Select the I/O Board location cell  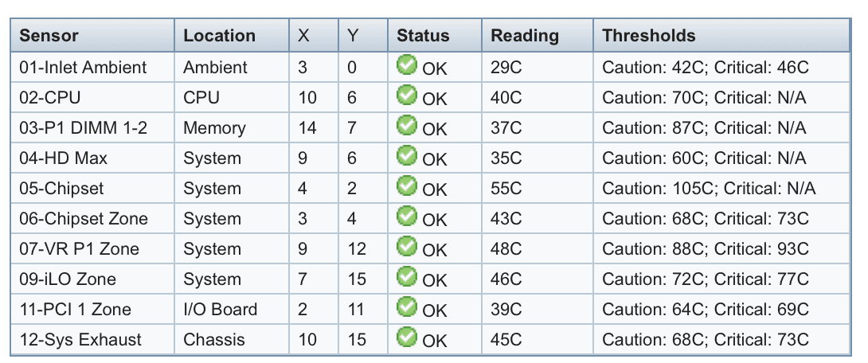(221, 309)
